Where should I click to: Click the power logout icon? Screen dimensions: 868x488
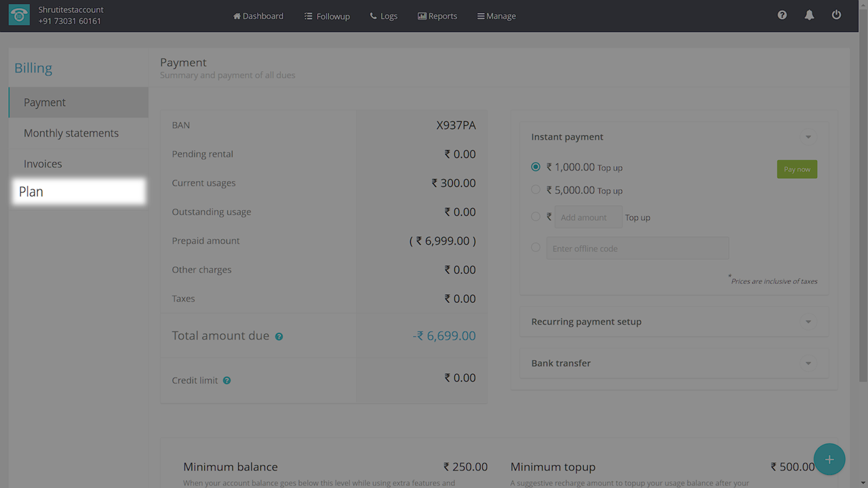point(836,15)
